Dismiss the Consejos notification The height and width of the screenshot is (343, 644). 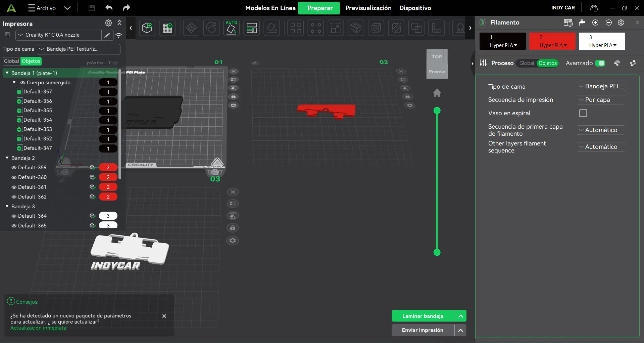tap(164, 316)
